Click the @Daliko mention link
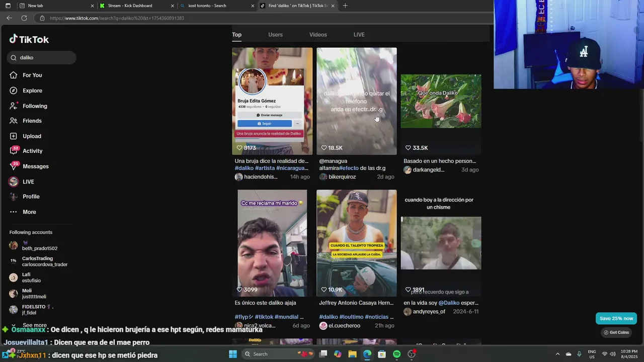The width and height of the screenshot is (644, 362). click(x=449, y=303)
